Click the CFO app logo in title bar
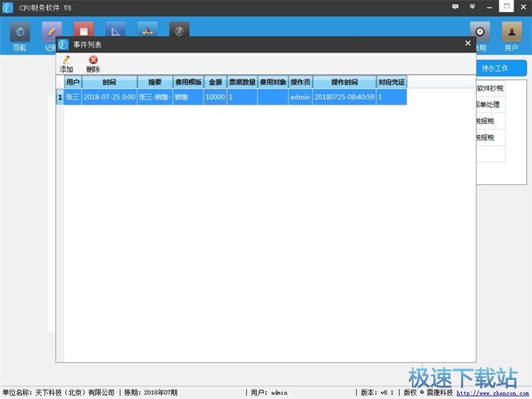This screenshot has height=399, width=532. [8, 8]
